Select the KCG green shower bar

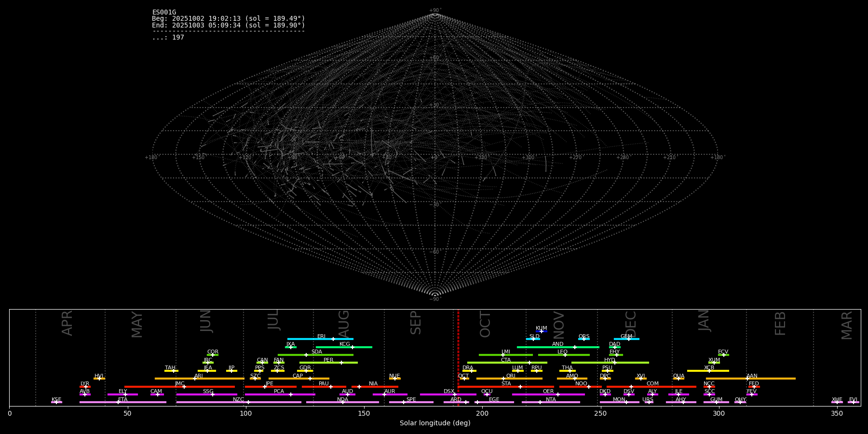tap(344, 347)
